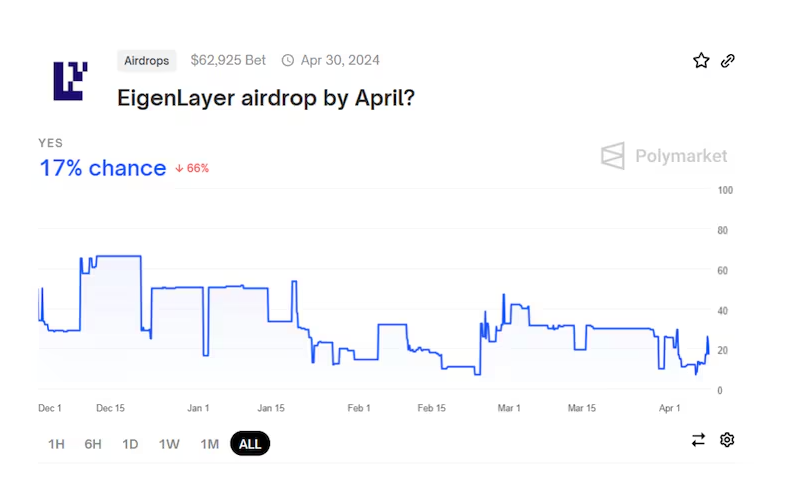Image resolution: width=808 pixels, height=483 pixels.
Task: Click the red 66% change indicator
Action: [x=192, y=169]
